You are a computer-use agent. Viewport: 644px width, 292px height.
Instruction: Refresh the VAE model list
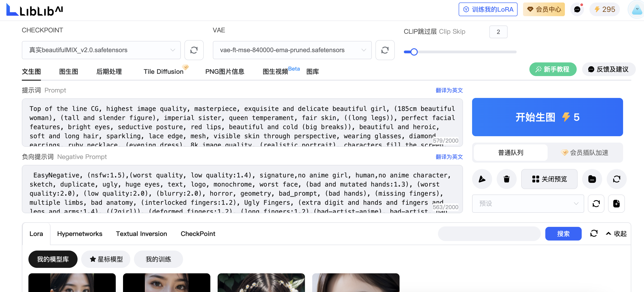click(x=385, y=50)
